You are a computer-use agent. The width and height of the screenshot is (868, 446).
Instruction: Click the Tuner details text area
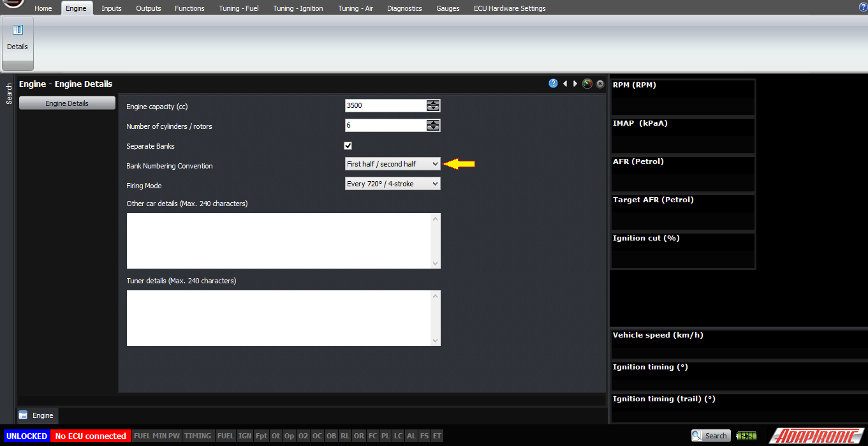pyautogui.click(x=279, y=318)
